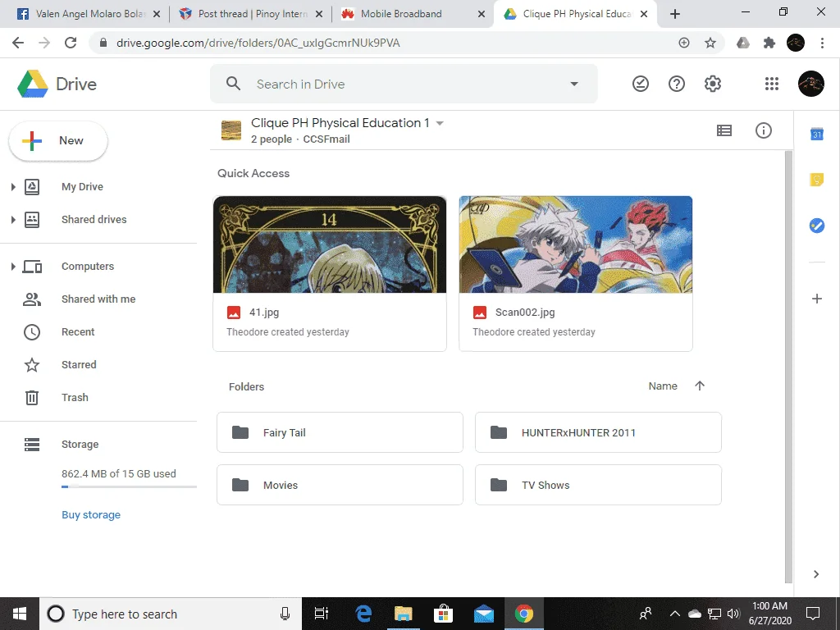Open Task View from the taskbar
This screenshot has height=630, width=840.
click(322, 614)
